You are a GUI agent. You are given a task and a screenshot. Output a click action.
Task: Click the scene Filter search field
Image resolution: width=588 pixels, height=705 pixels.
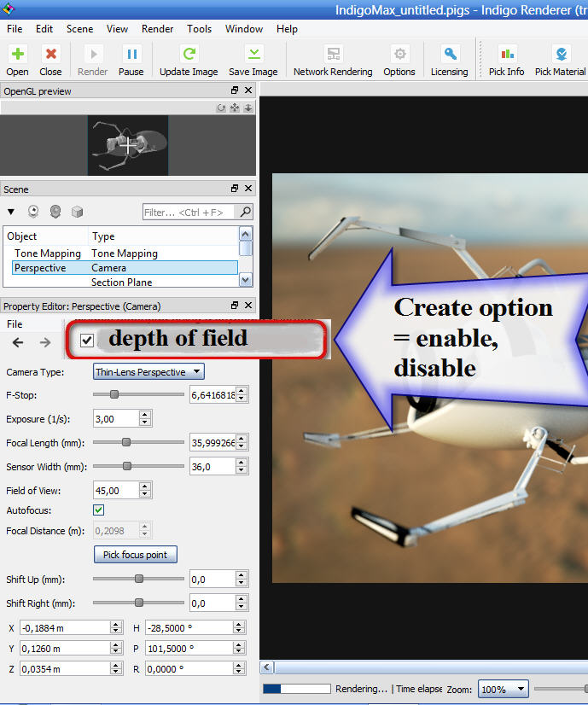pyautogui.click(x=189, y=212)
